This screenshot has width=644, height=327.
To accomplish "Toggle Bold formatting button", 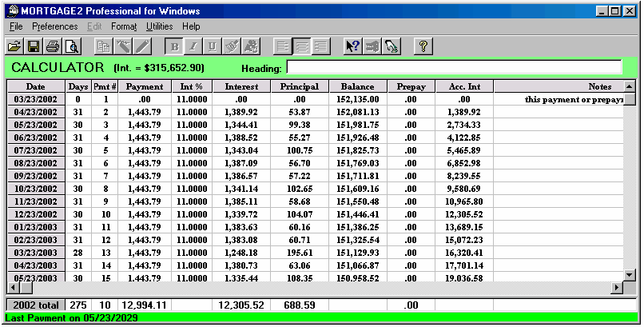I will click(x=175, y=46).
